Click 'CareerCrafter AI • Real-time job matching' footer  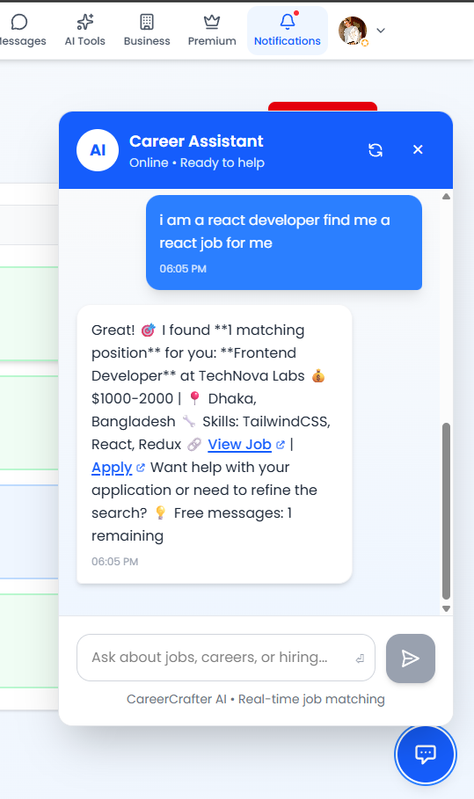coord(255,699)
